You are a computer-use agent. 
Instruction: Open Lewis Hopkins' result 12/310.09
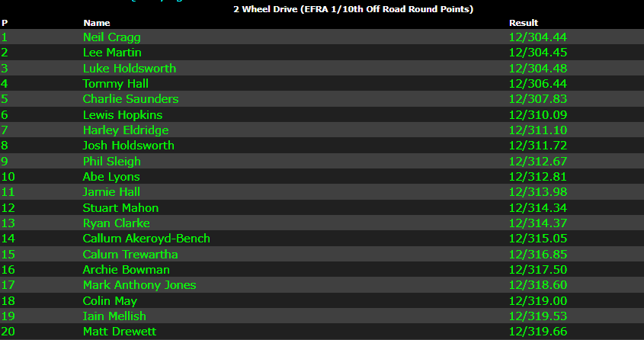click(x=537, y=115)
